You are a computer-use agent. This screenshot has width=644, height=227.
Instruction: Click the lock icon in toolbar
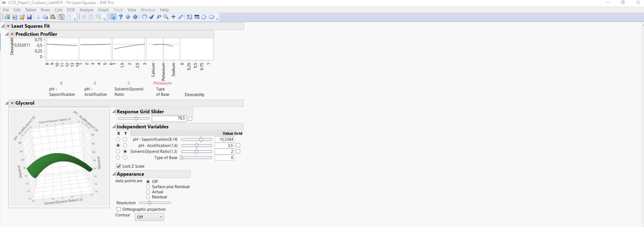69,17
